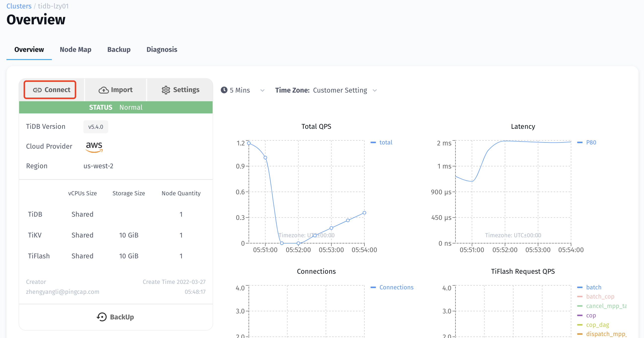
Task: Go to Clusters breadcrumb link
Action: coord(19,6)
